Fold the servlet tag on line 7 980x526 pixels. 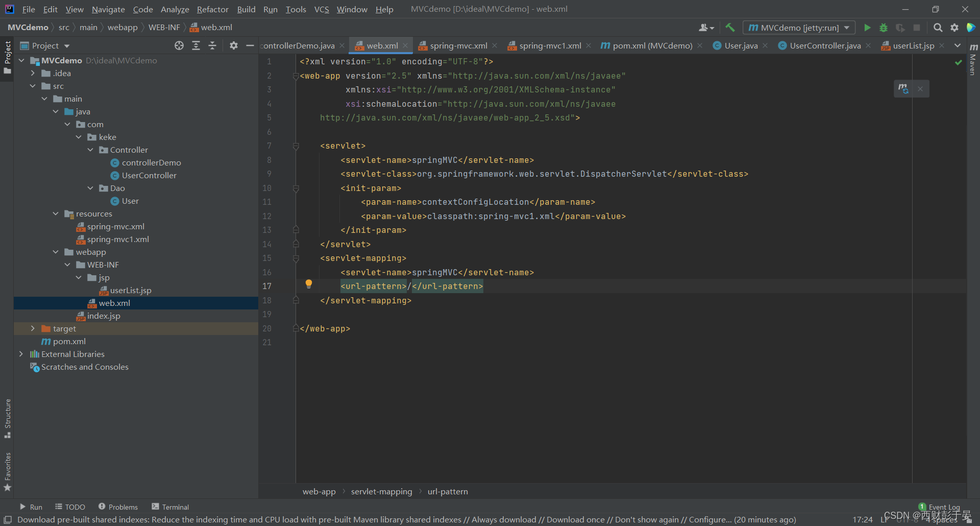[296, 146]
